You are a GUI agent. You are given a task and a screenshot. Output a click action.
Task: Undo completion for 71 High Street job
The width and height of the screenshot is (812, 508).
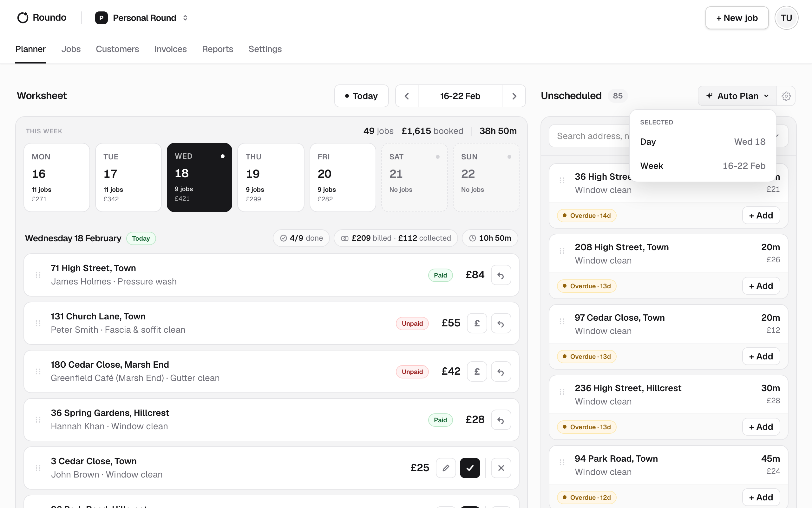(501, 275)
